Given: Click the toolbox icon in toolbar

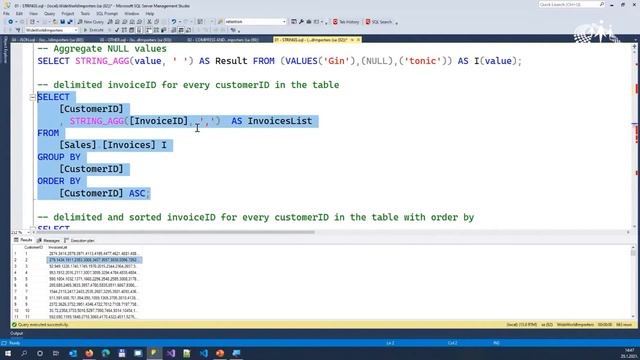Looking at the screenshot, I should tap(309, 22).
